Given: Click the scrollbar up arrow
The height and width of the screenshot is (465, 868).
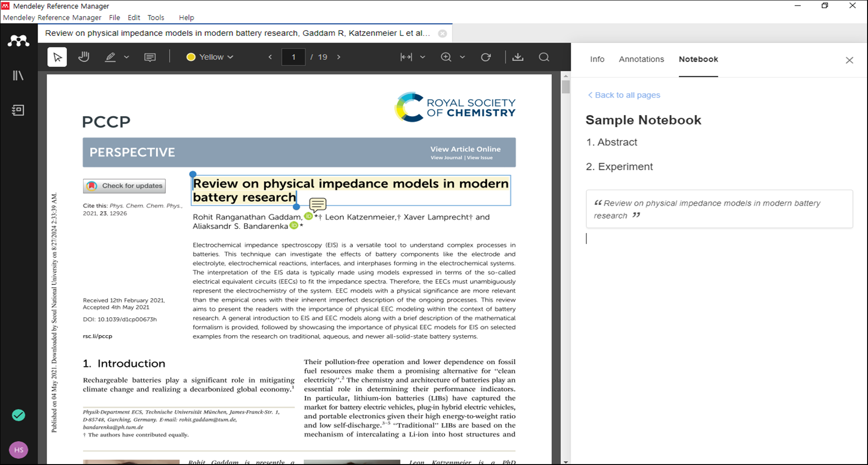Looking at the screenshot, I should [x=566, y=76].
